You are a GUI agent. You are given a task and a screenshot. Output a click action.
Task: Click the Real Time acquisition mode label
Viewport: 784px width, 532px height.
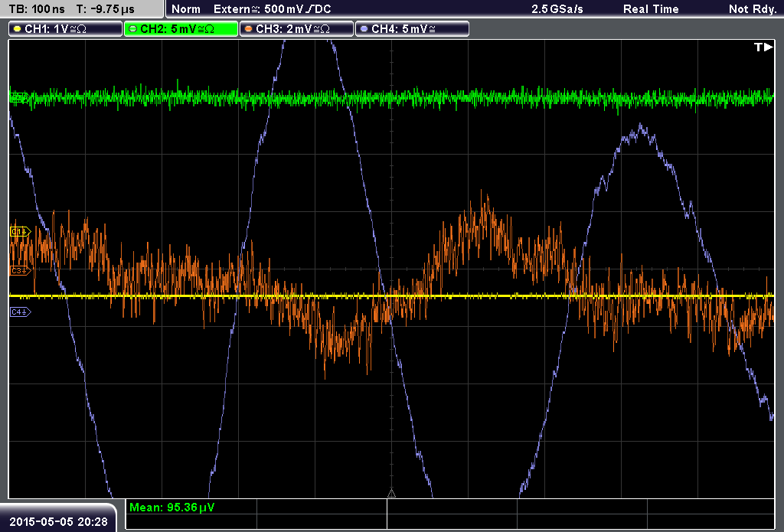pyautogui.click(x=651, y=9)
